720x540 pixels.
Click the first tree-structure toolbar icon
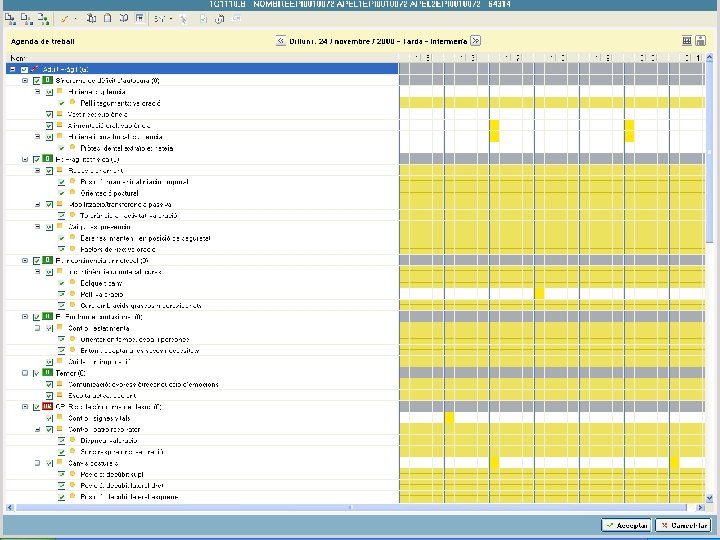click(10, 19)
